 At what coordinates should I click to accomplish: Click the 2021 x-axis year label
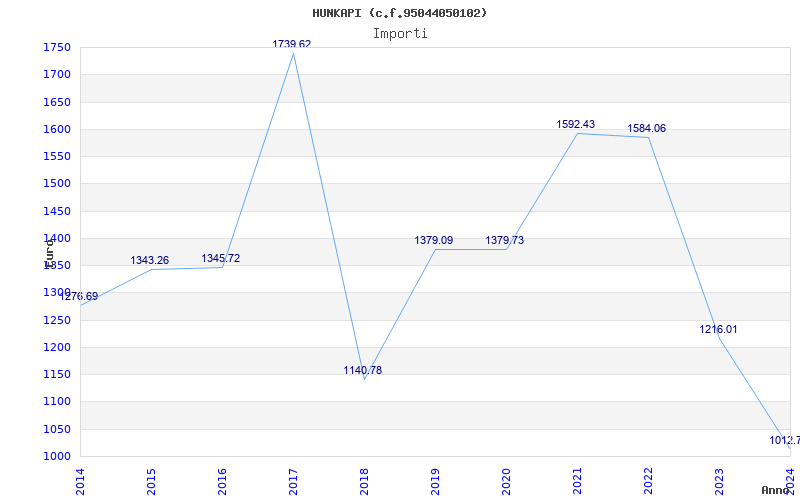(x=577, y=481)
